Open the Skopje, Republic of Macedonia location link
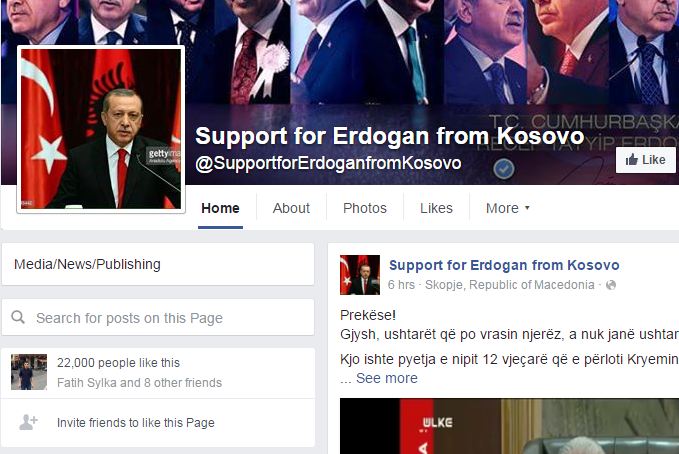The height and width of the screenshot is (454, 679). point(510,285)
